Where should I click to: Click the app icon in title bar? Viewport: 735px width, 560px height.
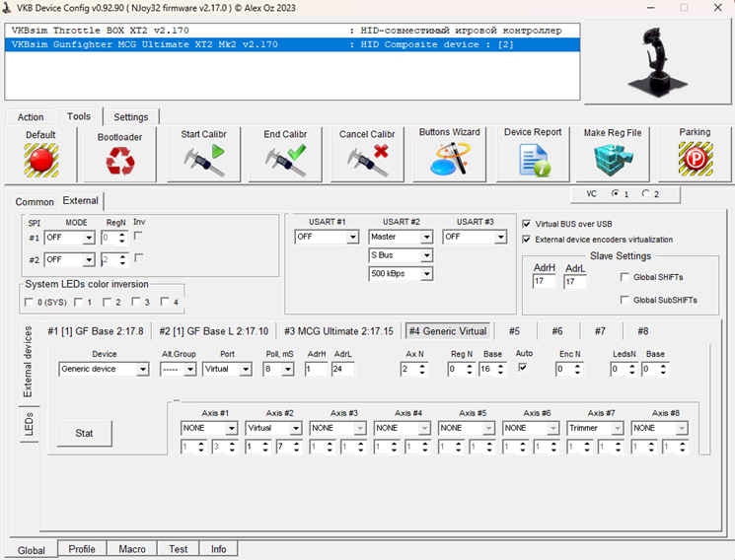click(7, 8)
